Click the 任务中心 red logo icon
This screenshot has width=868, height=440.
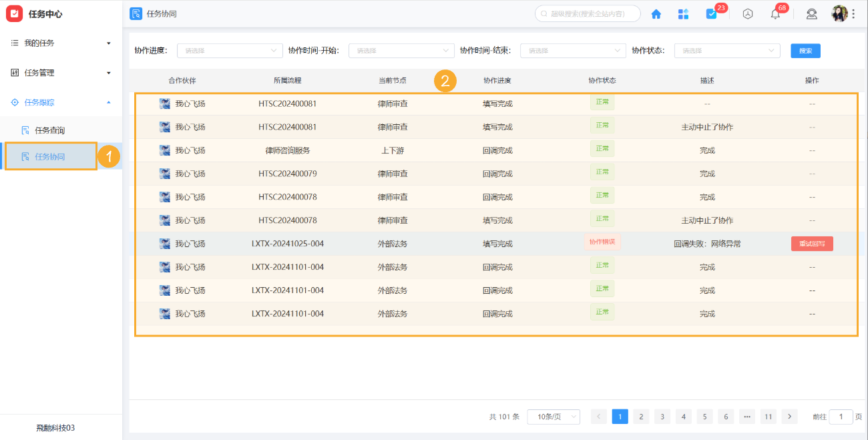point(14,14)
